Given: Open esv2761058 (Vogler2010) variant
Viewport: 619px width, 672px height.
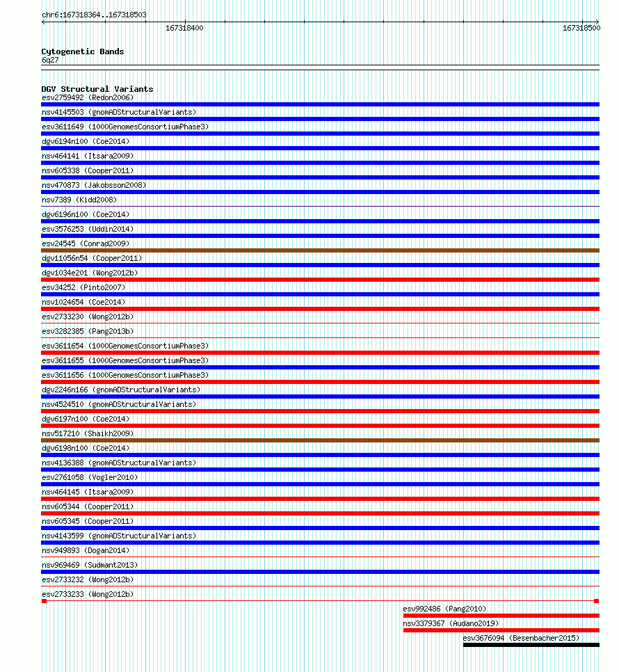Looking at the screenshot, I should (x=90, y=477).
